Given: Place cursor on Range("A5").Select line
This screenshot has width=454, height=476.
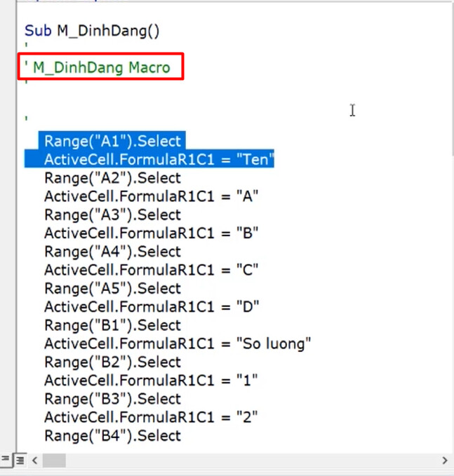Looking at the screenshot, I should [x=112, y=288].
